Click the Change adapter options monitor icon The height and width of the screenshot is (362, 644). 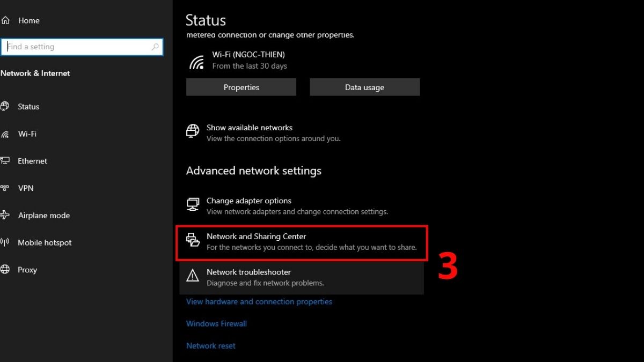(193, 204)
